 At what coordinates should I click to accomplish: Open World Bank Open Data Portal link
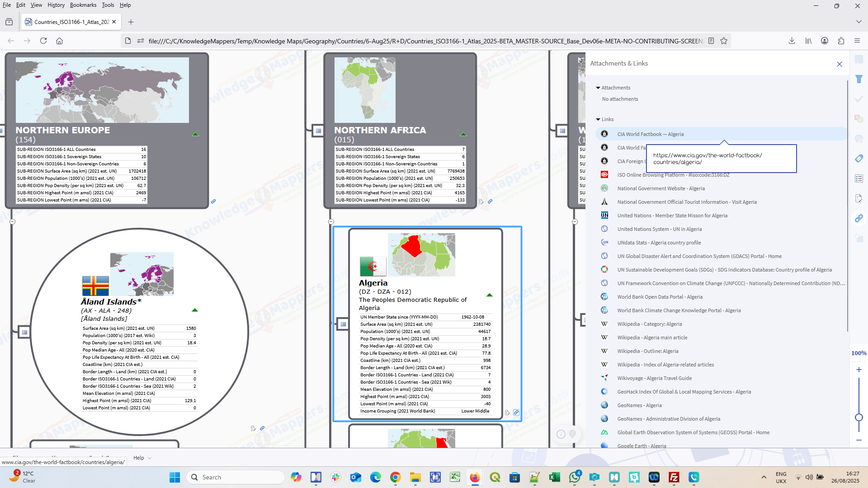point(660,297)
